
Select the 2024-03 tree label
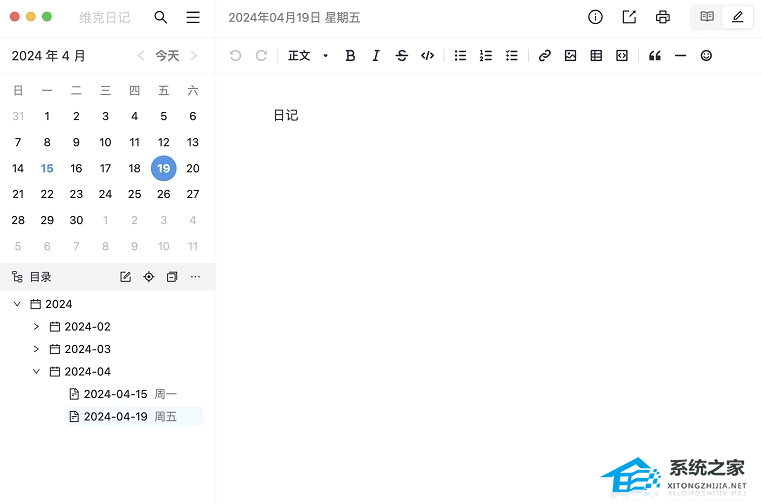tap(87, 349)
